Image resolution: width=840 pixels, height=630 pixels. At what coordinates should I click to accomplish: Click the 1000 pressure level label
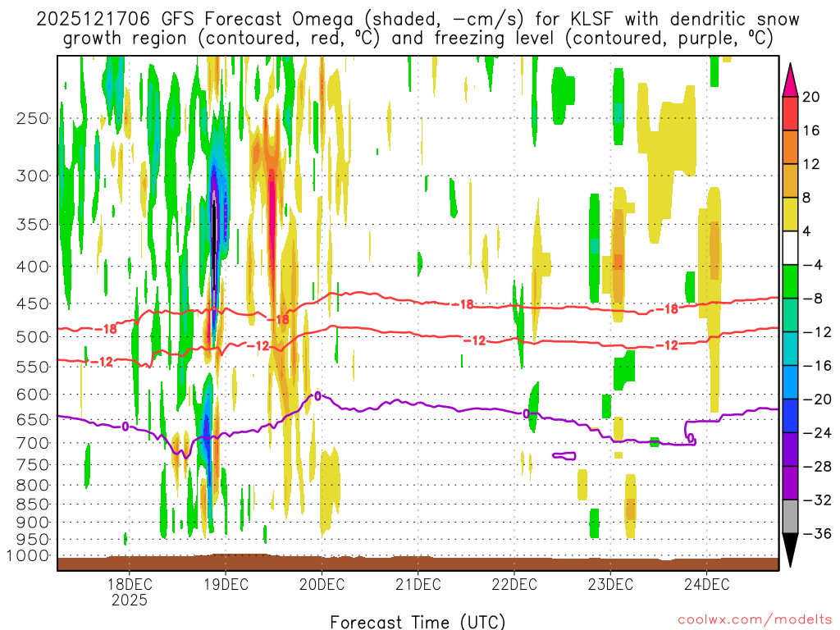pos(28,556)
